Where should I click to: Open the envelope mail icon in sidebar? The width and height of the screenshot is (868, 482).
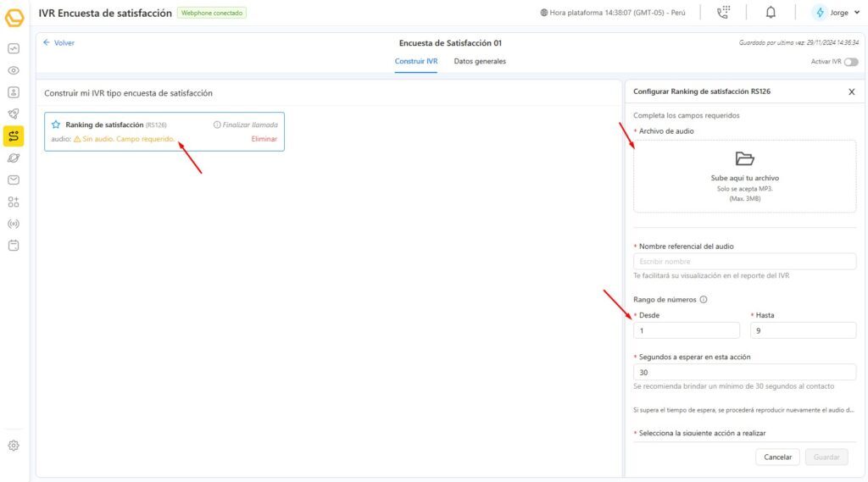coord(14,180)
